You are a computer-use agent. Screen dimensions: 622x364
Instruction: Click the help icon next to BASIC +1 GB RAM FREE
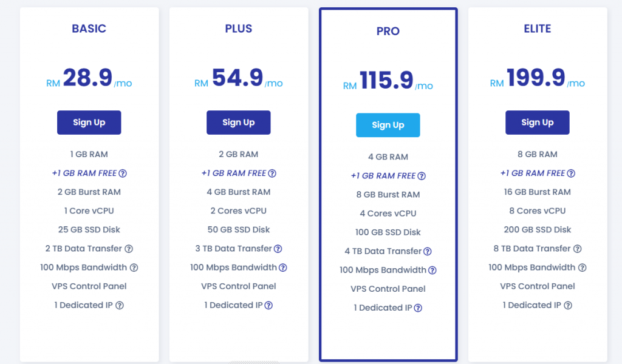[123, 173]
